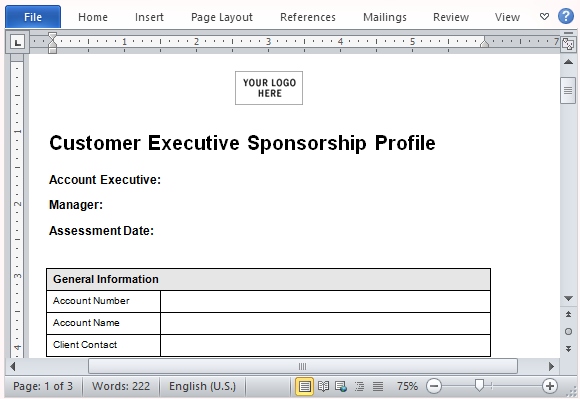The image size is (580, 399).
Task: Switch to Web Layout view
Action: [x=341, y=386]
